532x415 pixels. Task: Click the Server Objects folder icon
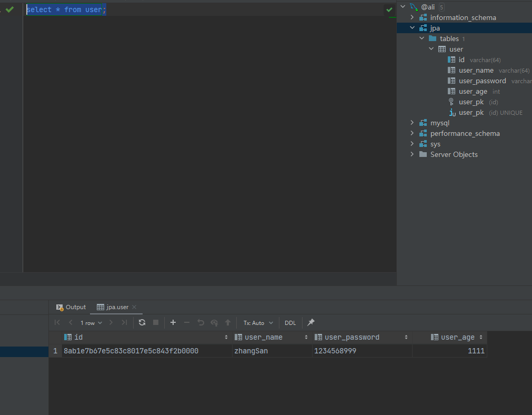423,154
